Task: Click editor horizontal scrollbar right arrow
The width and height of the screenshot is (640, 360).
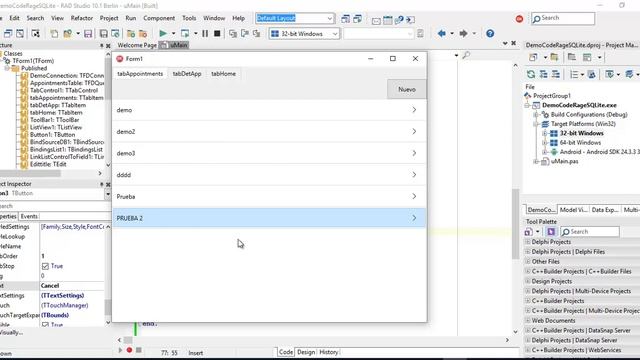Action: (x=507, y=340)
